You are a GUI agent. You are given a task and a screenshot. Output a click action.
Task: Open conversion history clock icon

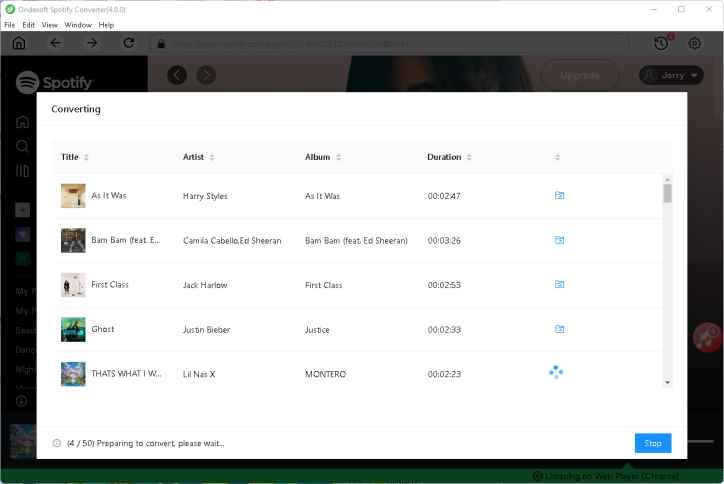(661, 43)
